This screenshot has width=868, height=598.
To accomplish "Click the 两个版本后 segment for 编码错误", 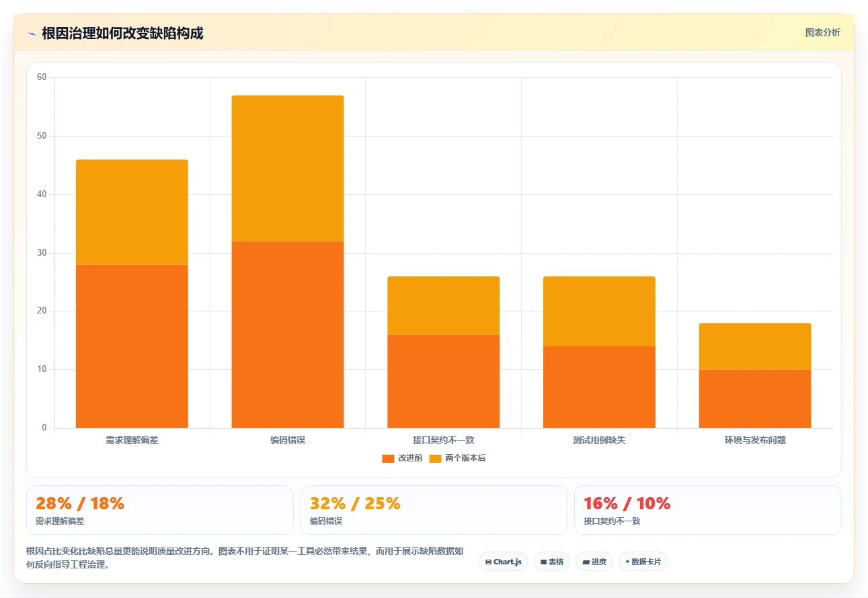I will click(288, 168).
